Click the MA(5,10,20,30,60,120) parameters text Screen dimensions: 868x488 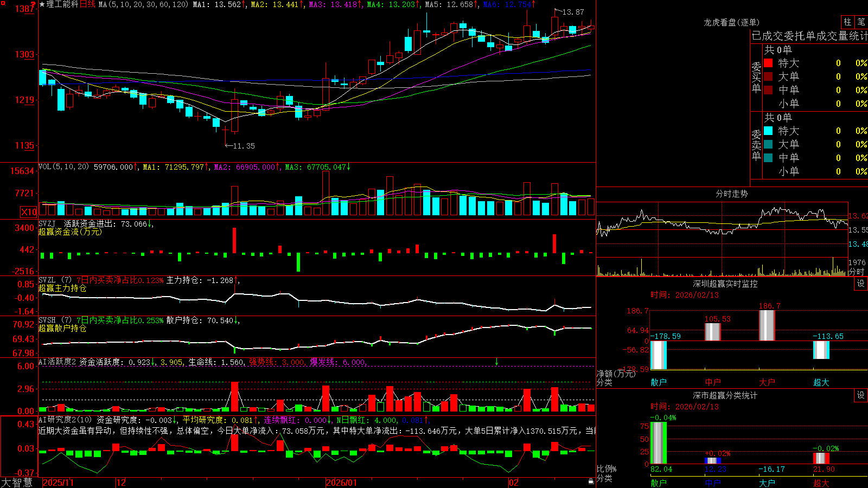click(x=144, y=4)
